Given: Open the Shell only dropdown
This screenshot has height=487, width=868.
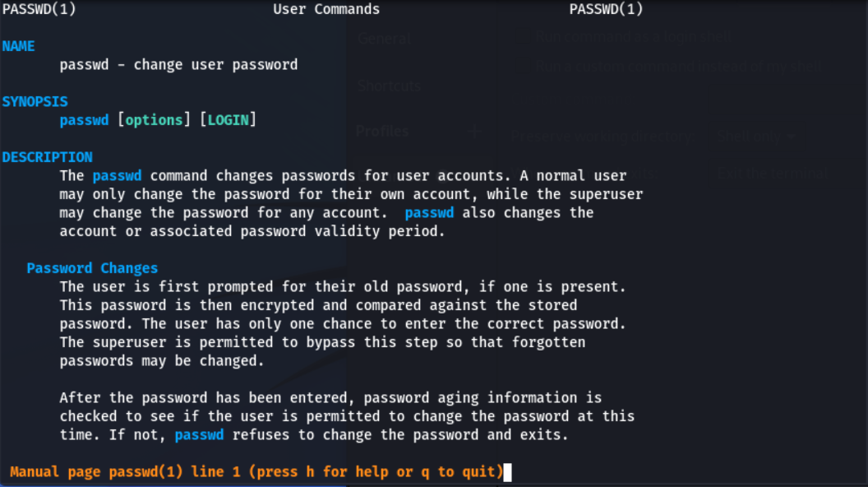Looking at the screenshot, I should tap(755, 137).
